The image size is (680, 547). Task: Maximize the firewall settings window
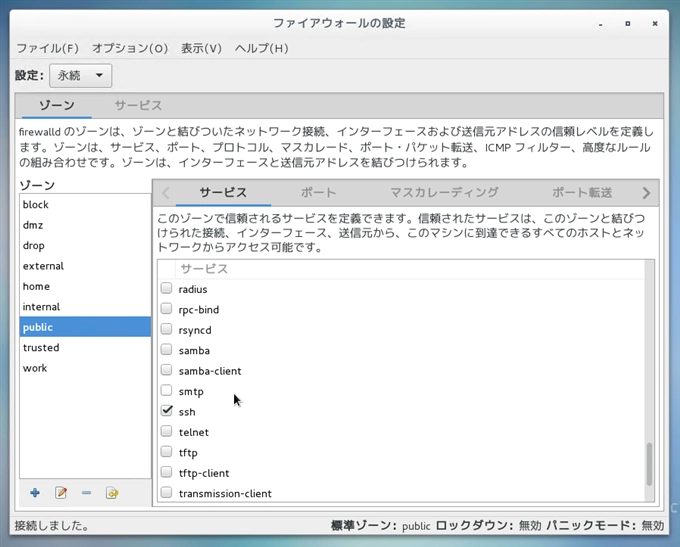(628, 23)
